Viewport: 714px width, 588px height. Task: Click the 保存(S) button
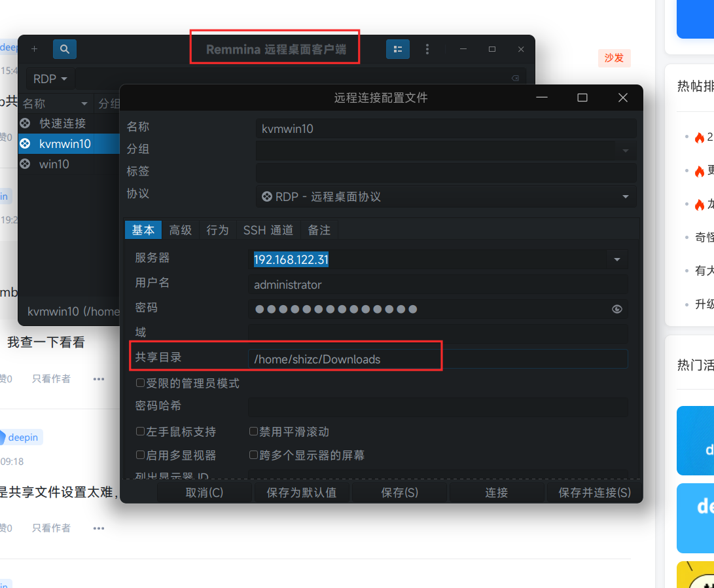[399, 492]
